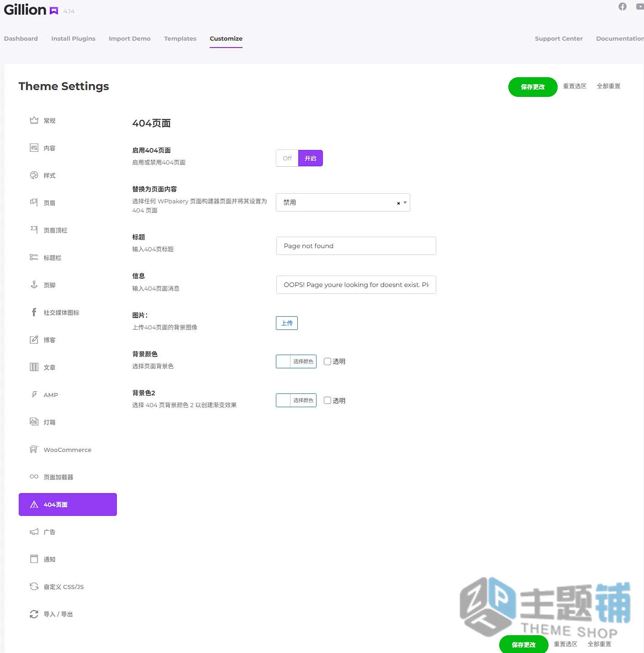This screenshot has width=644, height=653.
Task: Switch 启用404页面 toggle to 开启
Action: click(x=311, y=158)
